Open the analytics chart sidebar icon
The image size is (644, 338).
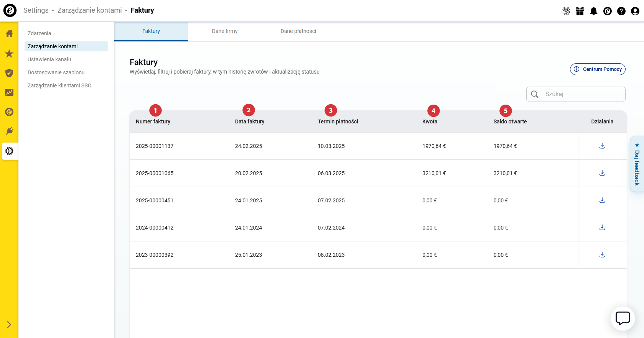(9, 92)
